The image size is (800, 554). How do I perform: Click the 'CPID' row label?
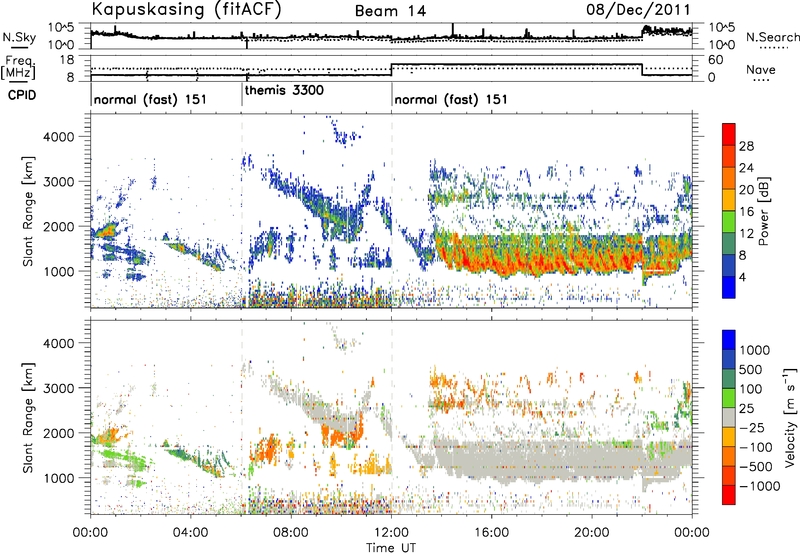point(22,95)
